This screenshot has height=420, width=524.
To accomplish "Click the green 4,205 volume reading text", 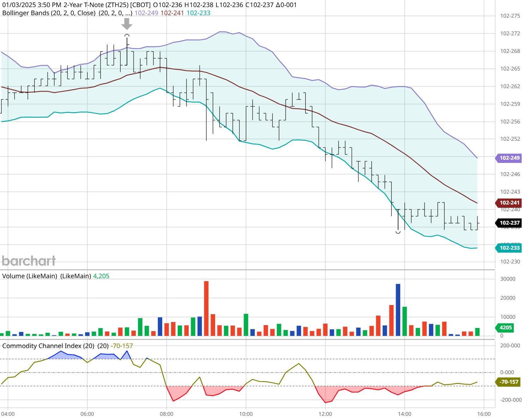I will click(x=101, y=276).
